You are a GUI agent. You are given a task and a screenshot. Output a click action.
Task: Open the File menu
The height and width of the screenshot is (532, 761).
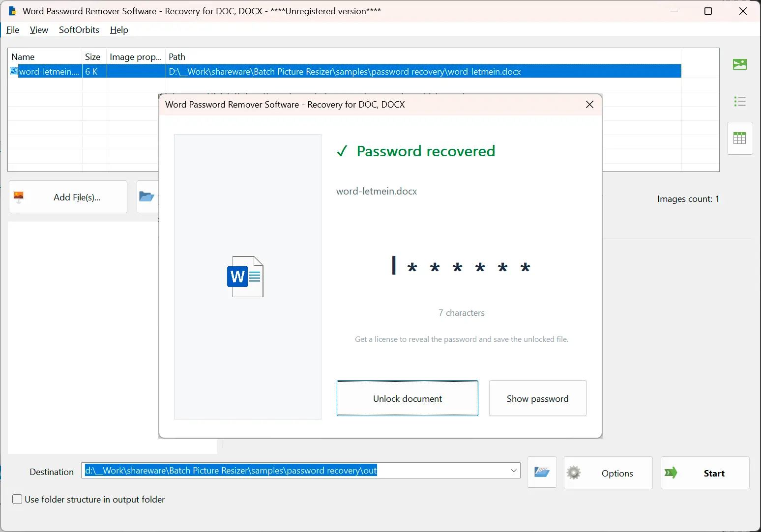(x=13, y=30)
